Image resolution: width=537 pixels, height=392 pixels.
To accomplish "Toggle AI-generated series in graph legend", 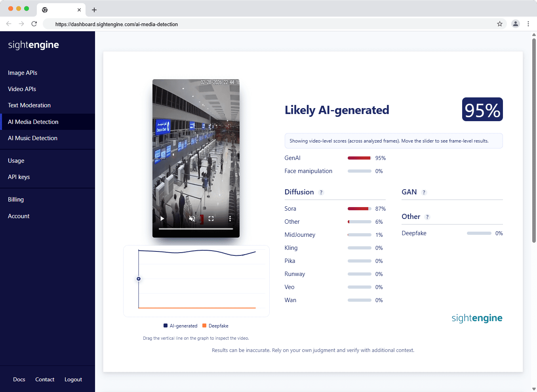I will [x=181, y=326].
